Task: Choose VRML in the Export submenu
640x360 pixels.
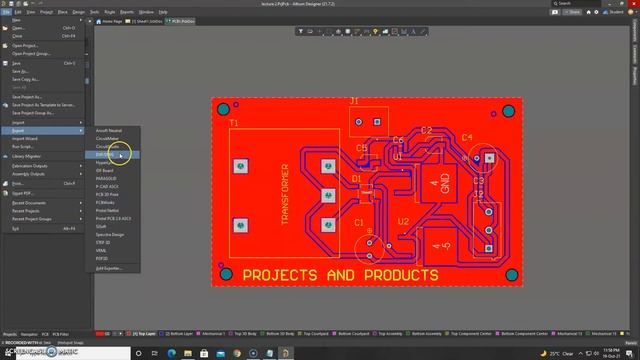Action: click(112, 251)
